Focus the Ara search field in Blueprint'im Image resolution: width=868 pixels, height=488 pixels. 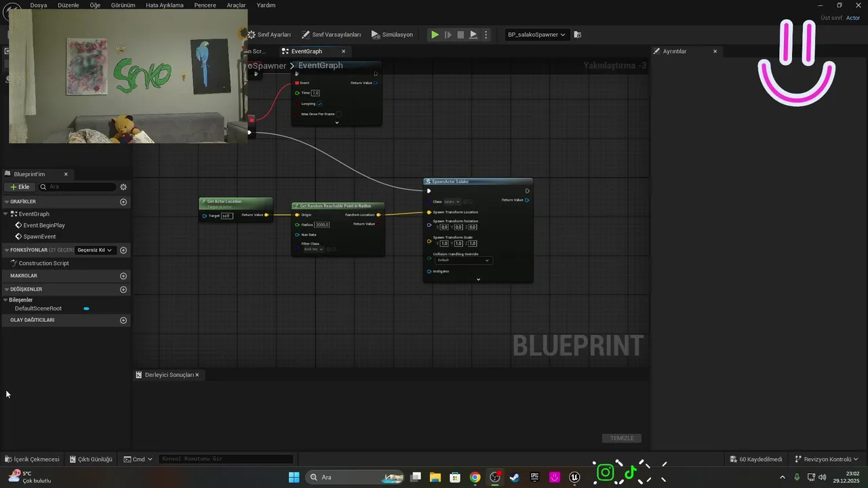click(x=77, y=187)
